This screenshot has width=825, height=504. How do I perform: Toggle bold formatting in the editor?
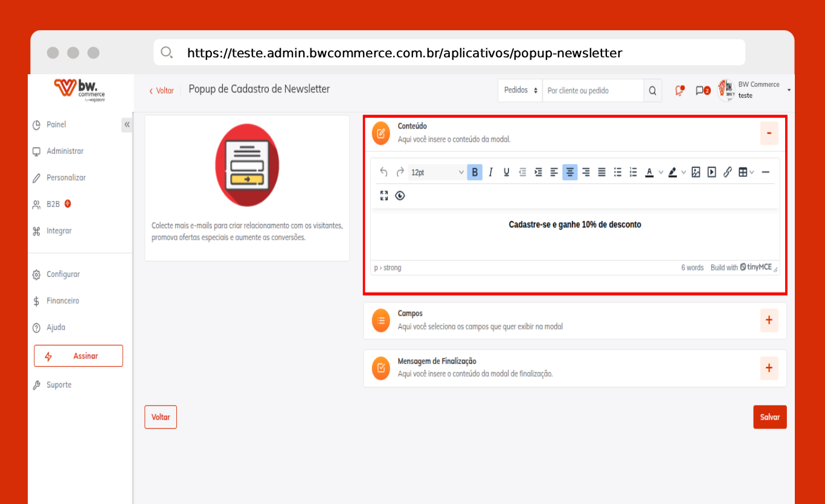[x=475, y=173]
